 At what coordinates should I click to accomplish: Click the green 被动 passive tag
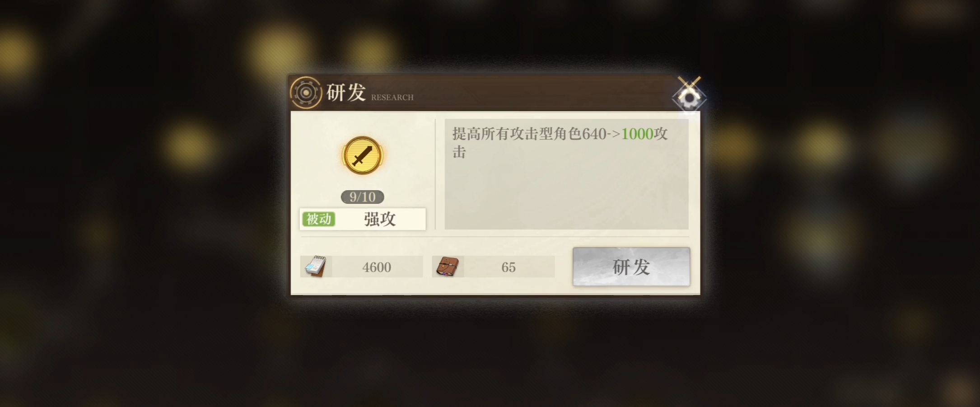pyautogui.click(x=319, y=219)
